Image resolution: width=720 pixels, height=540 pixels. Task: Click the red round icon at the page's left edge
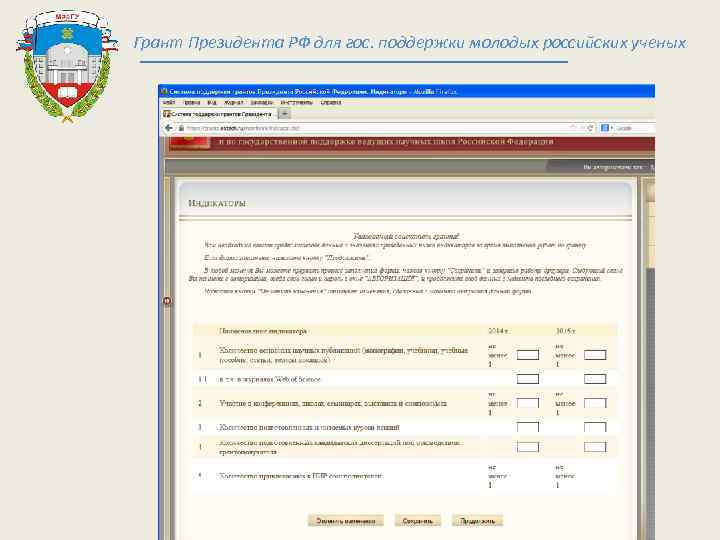pos(167,301)
